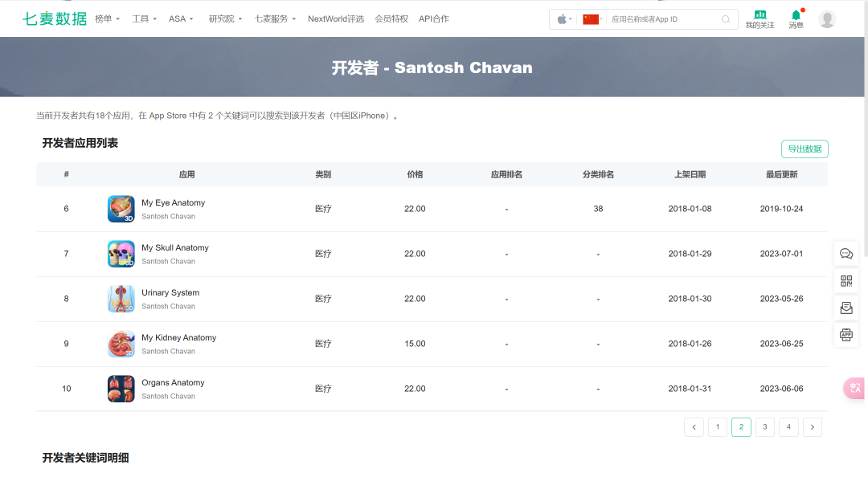Image resolution: width=868 pixels, height=477 pixels.
Task: Click the 开发者关键词明细 section heading
Action: click(85, 459)
